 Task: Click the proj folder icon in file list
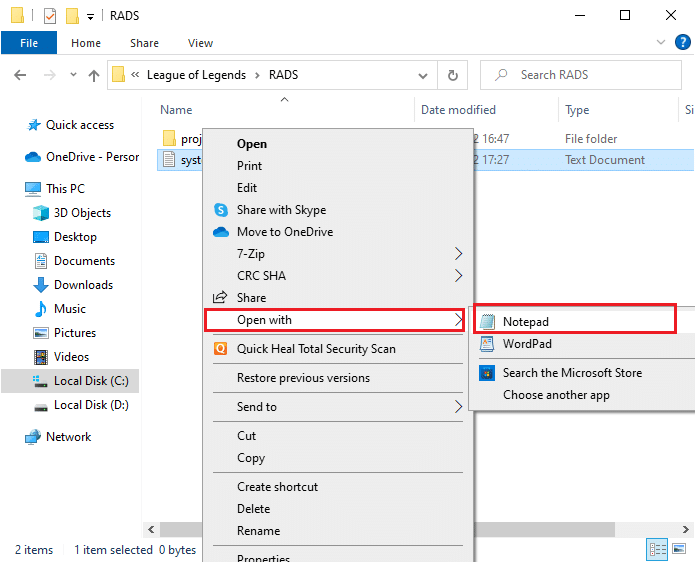(x=169, y=139)
